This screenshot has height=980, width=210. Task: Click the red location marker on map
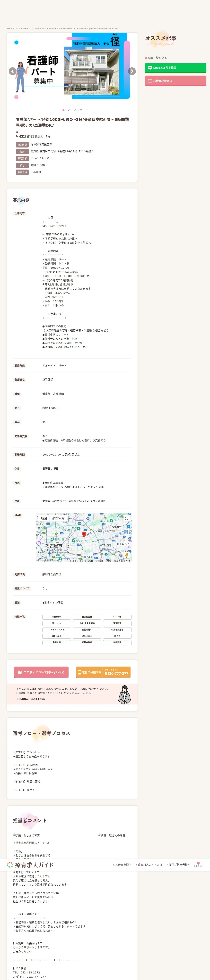pos(84,535)
